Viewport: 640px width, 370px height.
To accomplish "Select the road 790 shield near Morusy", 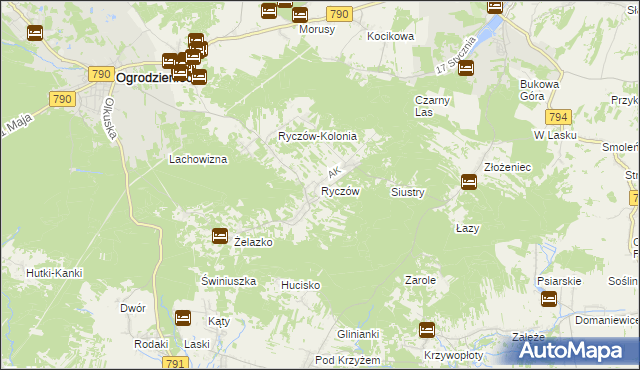I will [339, 14].
